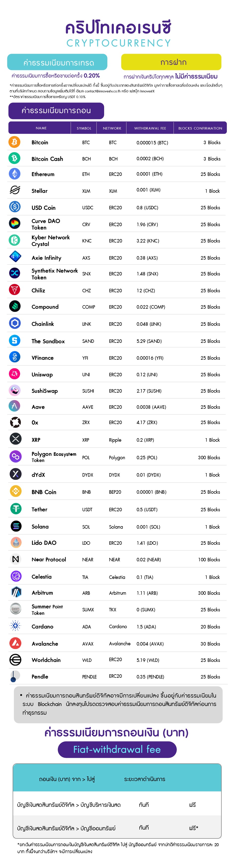Click the BLOCKS CONFIRMATION column header
The height and width of the screenshot is (868, 237).
pyautogui.click(x=200, y=128)
